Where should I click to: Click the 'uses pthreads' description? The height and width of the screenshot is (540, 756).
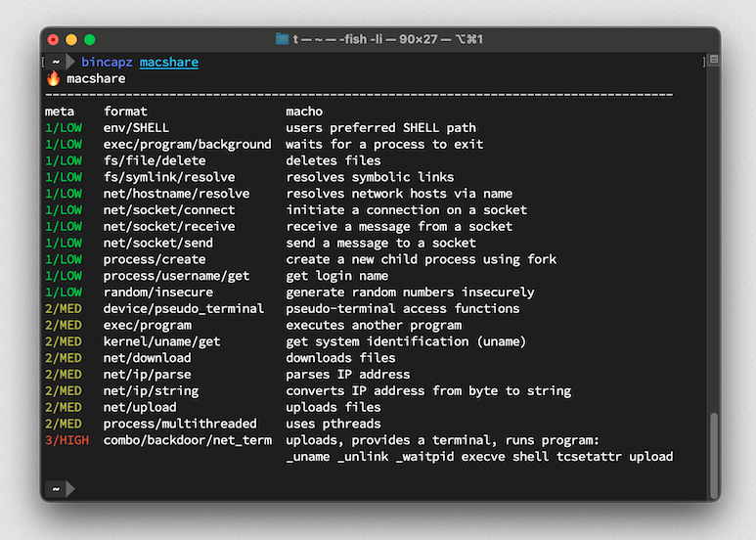coord(334,424)
